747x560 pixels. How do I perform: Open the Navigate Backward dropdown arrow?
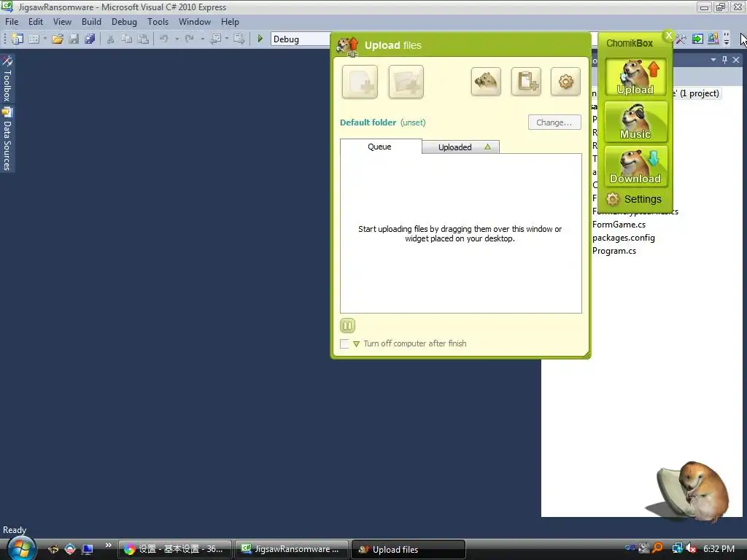[x=227, y=39]
